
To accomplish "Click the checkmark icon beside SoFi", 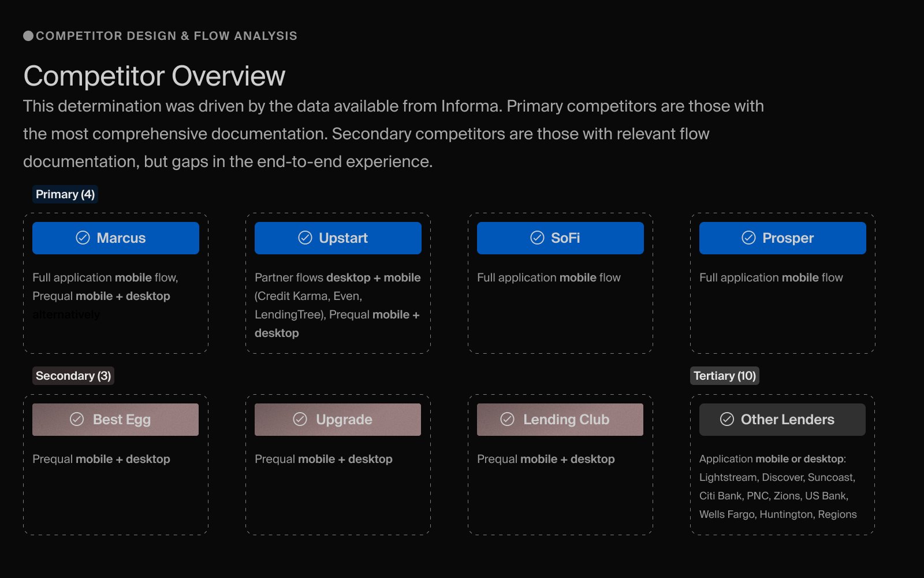I will 537,238.
